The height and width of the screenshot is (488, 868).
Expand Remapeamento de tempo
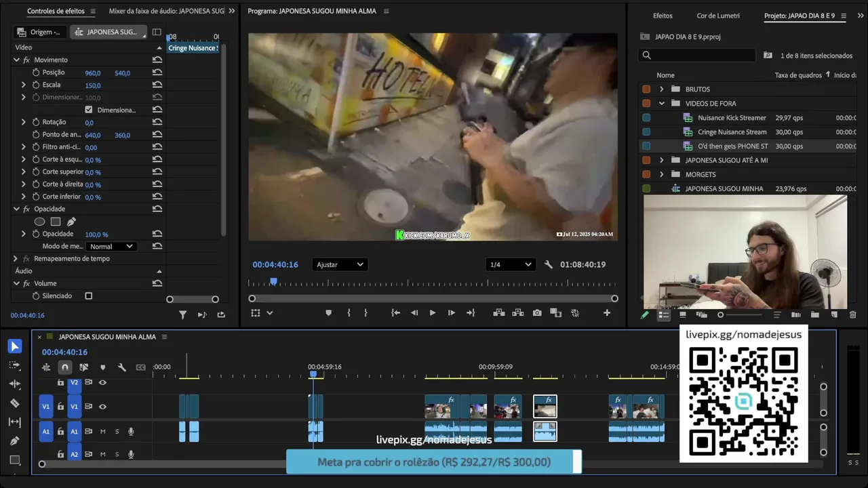coord(16,259)
